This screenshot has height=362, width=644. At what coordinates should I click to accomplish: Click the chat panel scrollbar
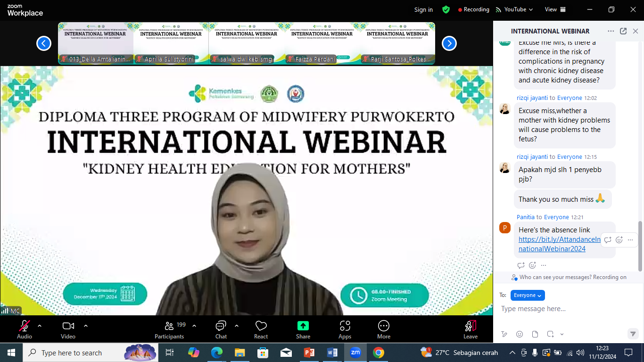640,246
